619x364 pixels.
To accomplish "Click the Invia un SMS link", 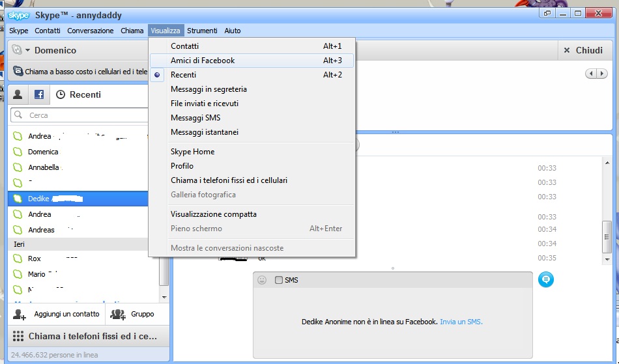I will point(461,322).
